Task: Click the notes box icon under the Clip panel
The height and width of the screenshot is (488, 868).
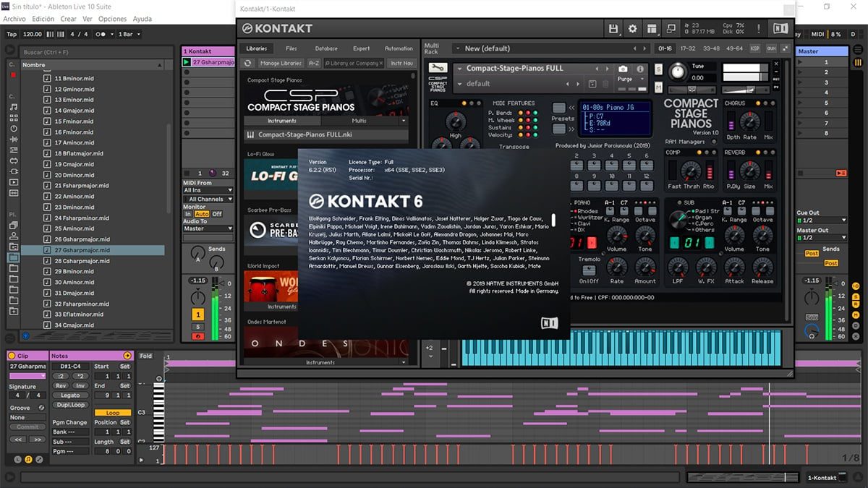Action: pos(27,459)
